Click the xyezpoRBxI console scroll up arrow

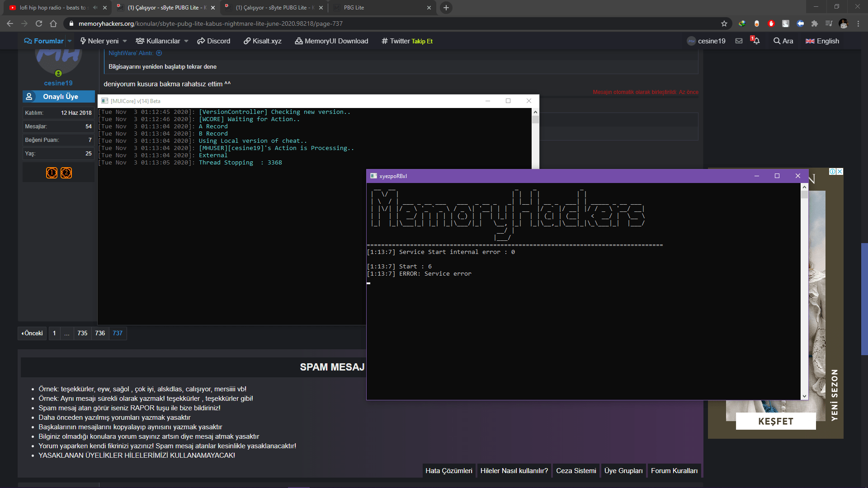[804, 187]
